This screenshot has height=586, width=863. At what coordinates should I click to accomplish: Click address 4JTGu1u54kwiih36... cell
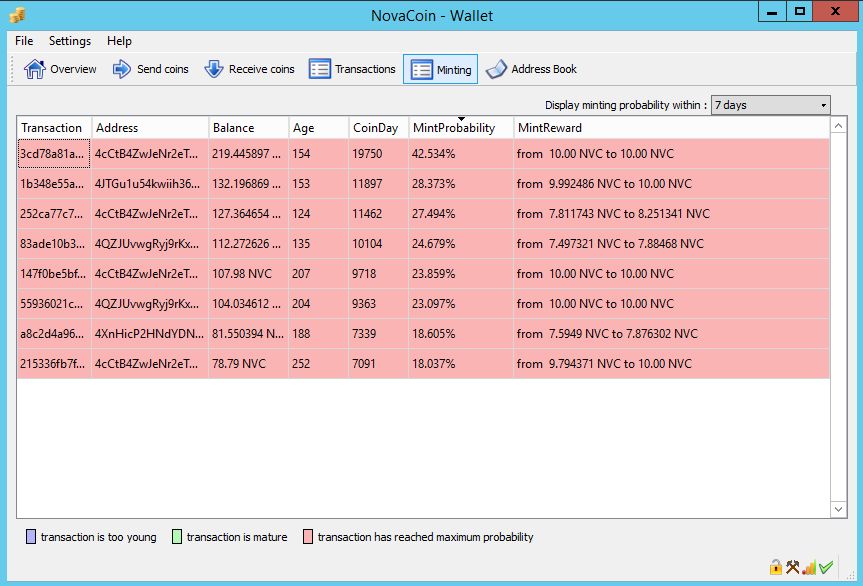150,184
